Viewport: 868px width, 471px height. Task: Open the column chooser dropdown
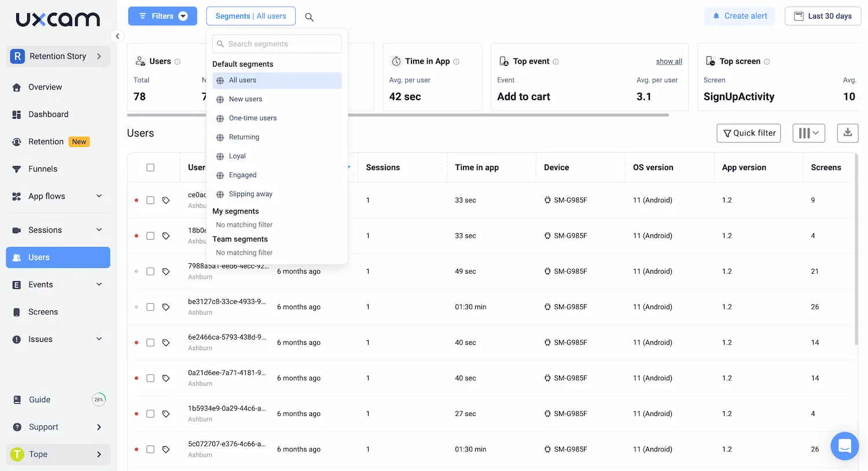[x=809, y=133]
